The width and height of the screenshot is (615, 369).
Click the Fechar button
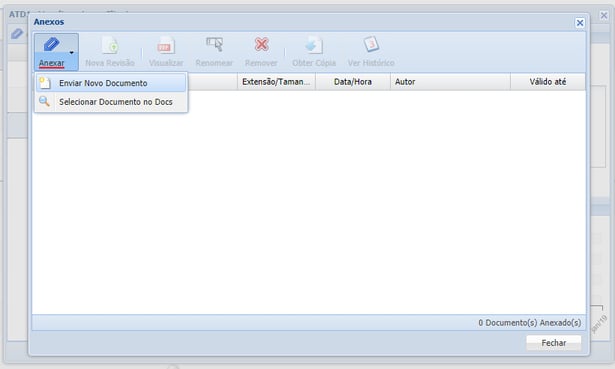tap(553, 343)
